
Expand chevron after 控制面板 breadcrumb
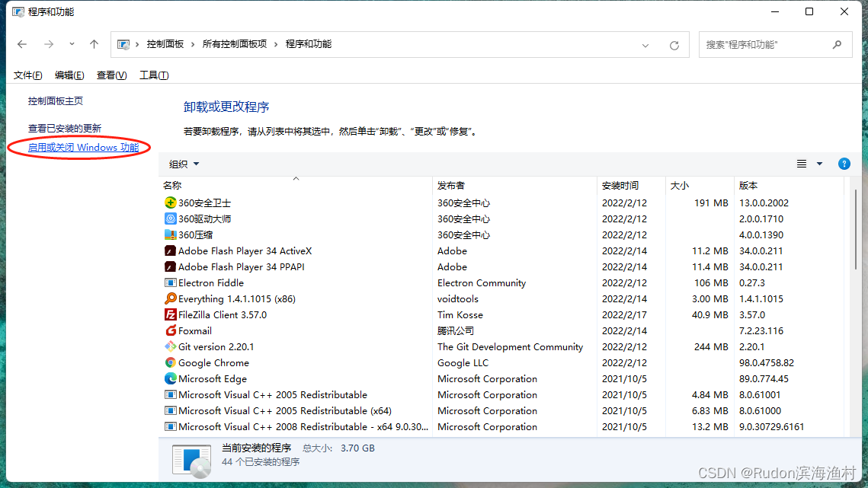194,44
